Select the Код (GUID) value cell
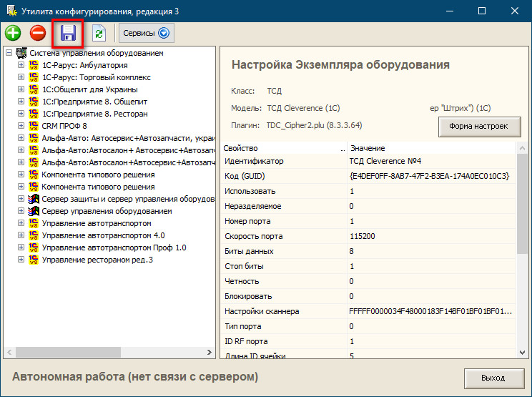 (x=431, y=176)
